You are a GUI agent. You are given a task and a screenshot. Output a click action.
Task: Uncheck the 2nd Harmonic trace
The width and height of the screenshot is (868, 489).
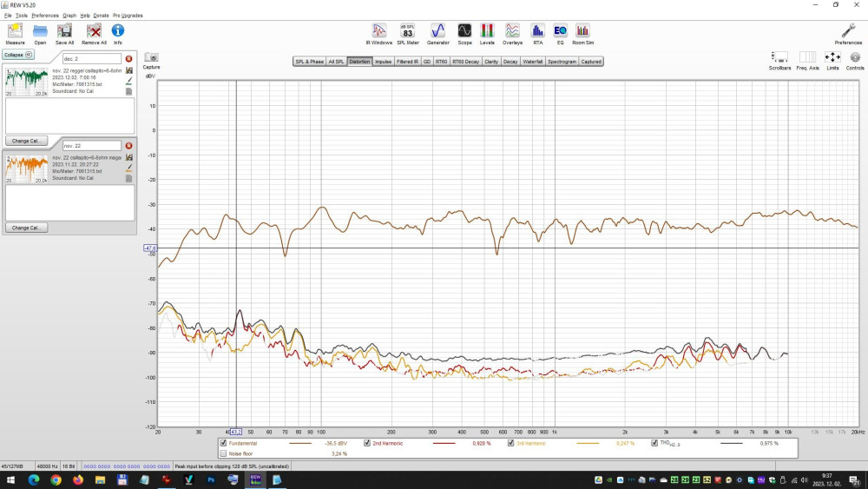[x=368, y=443]
